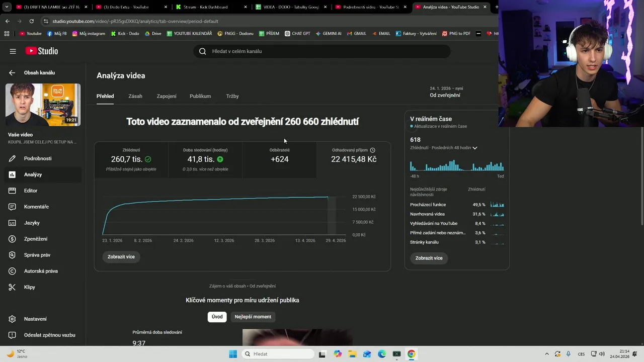
Task: Click the browser address bar URL
Action: pyautogui.click(x=135, y=21)
